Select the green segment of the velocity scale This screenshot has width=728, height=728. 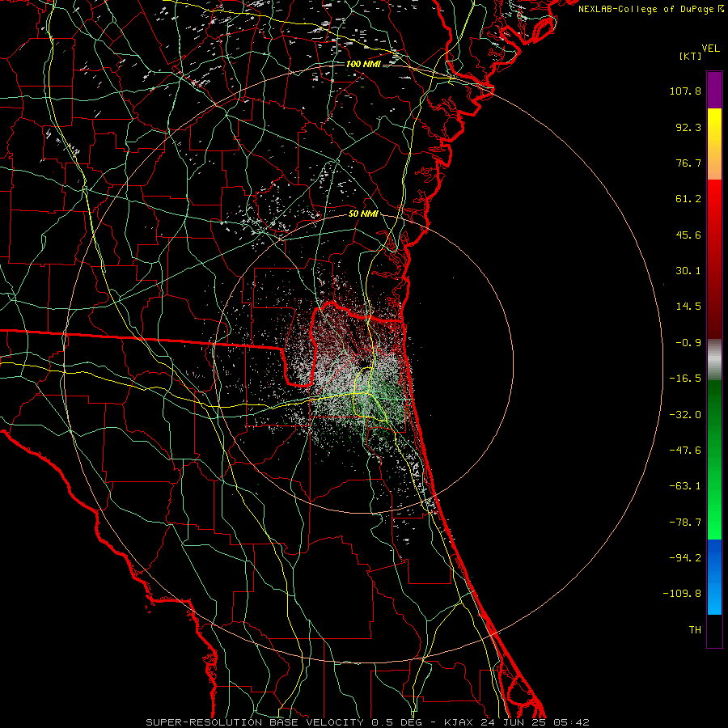714,459
